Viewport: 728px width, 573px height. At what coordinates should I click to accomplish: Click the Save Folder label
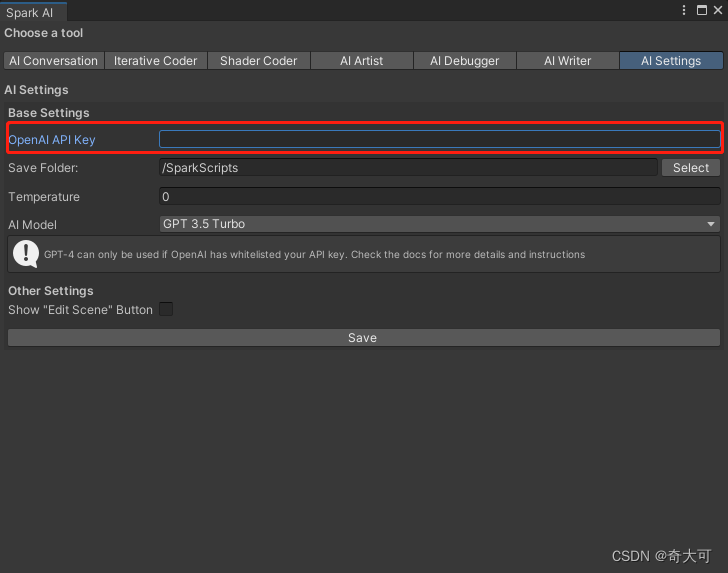pos(43,168)
